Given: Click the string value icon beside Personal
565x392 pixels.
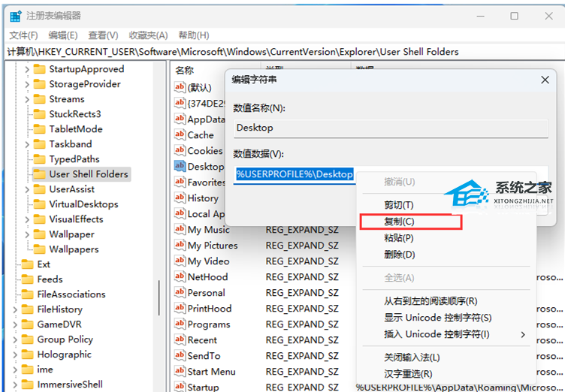Looking at the screenshot, I should tap(180, 292).
